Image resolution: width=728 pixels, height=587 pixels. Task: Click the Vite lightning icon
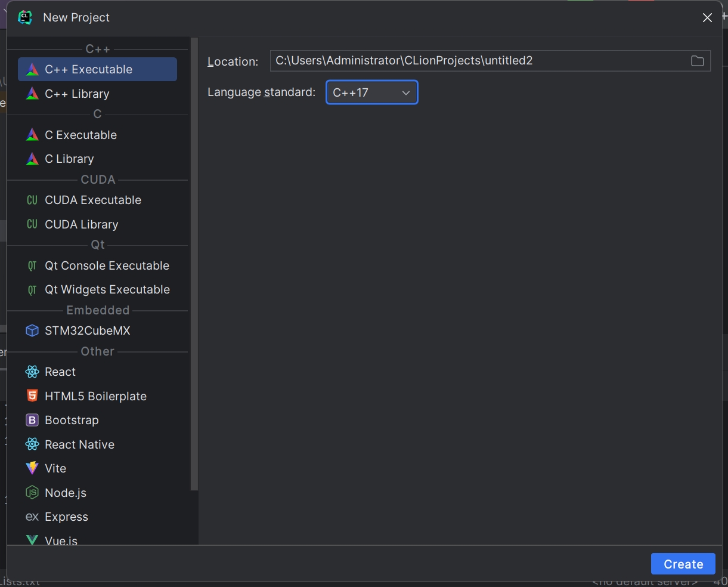(32, 468)
